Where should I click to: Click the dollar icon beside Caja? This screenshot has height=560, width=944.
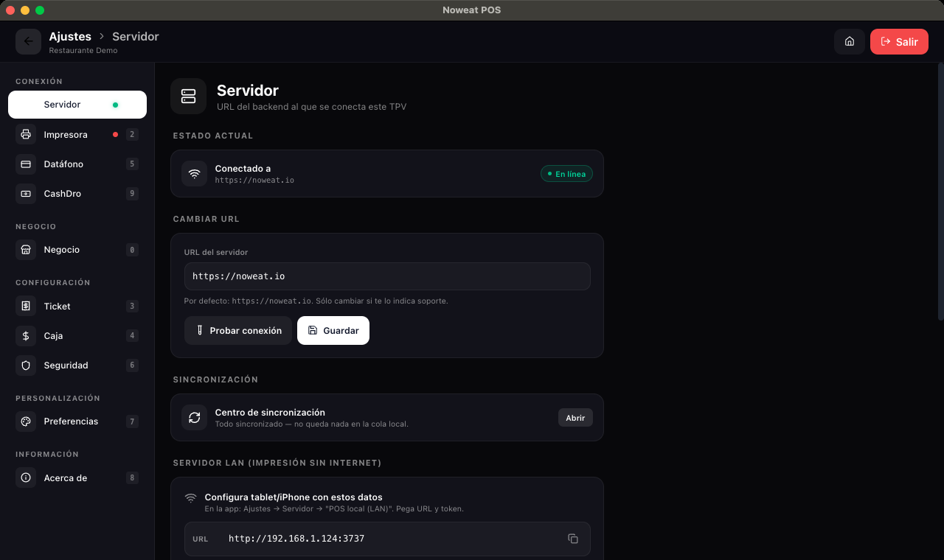tap(26, 335)
